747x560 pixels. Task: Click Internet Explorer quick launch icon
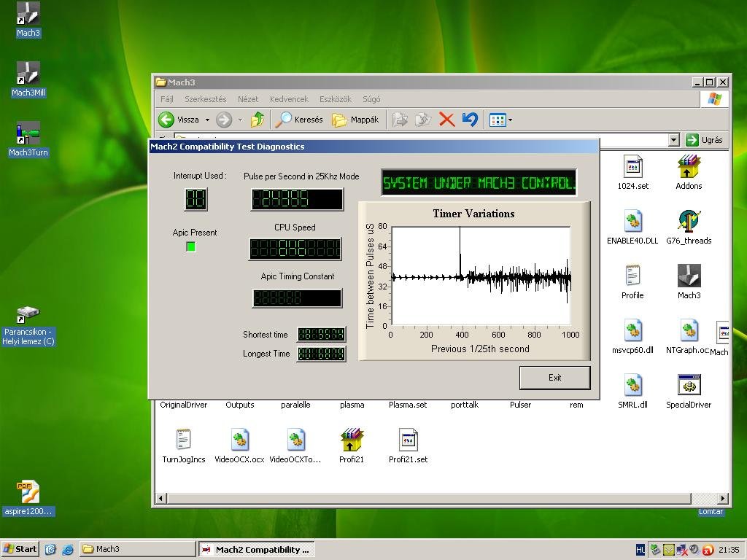[x=68, y=549]
